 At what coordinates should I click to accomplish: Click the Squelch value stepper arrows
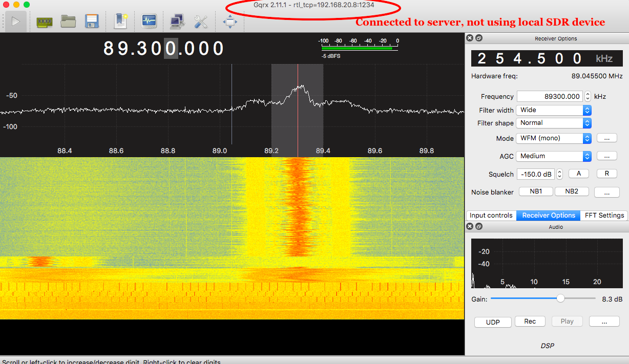tap(559, 174)
